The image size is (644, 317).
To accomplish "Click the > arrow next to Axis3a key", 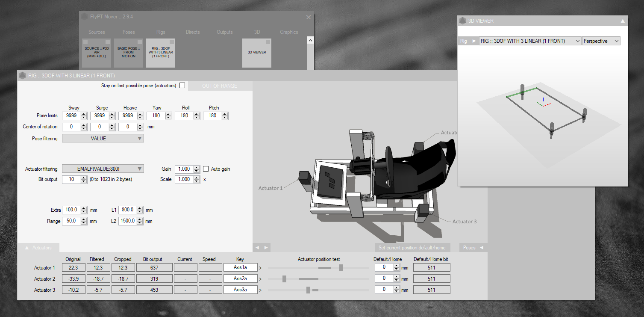I will click(x=260, y=290).
